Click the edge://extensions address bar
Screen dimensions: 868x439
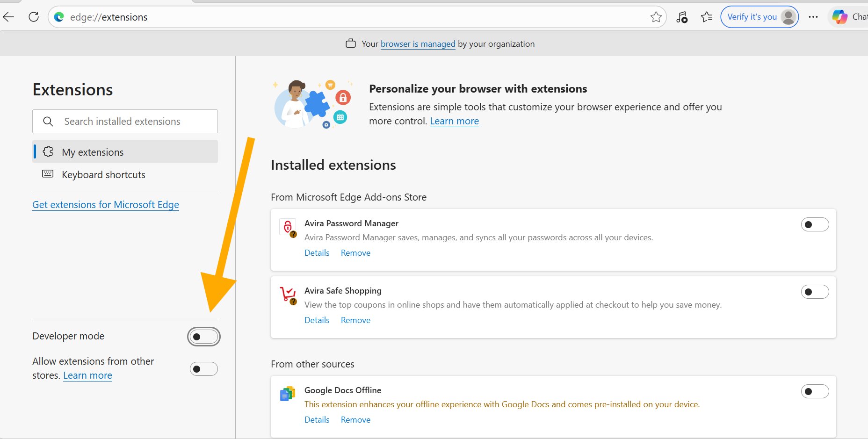[357, 17]
